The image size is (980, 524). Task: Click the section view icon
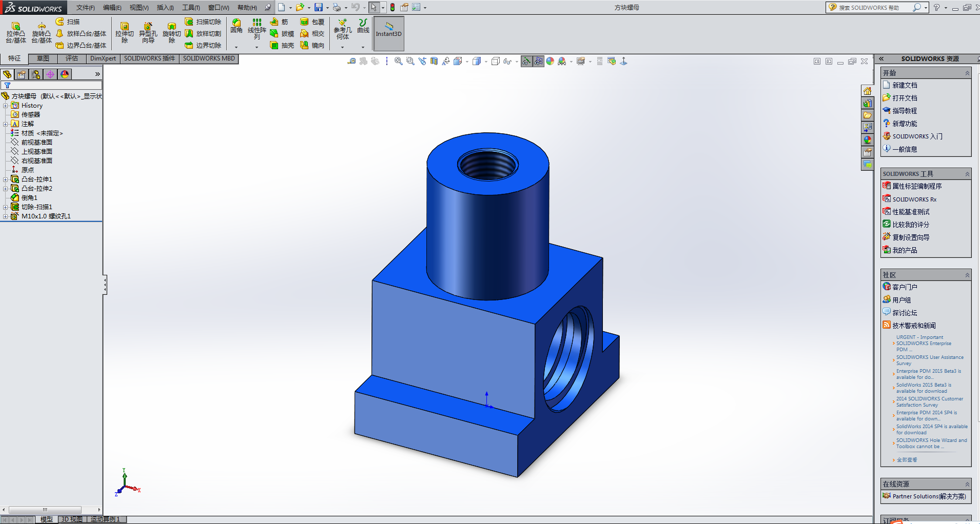(434, 61)
